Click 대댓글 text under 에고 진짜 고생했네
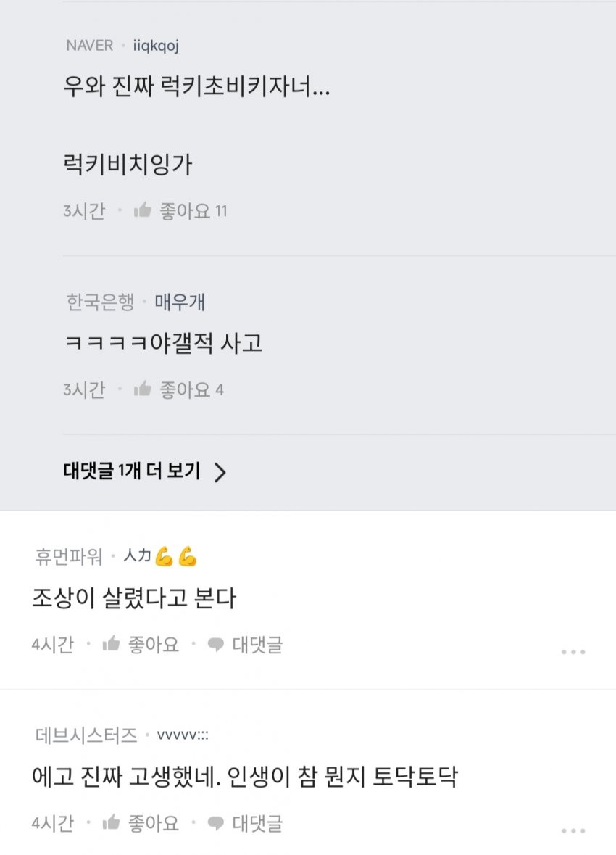This screenshot has height=855, width=616. pos(257,823)
